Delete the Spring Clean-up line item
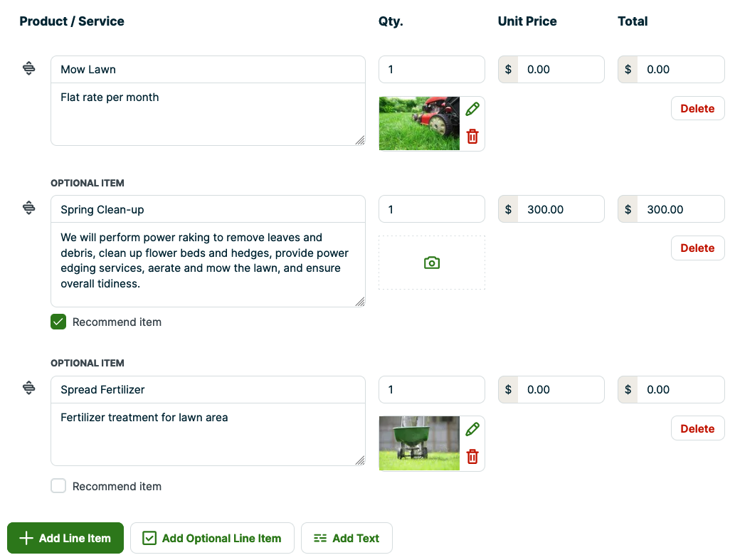 (697, 248)
